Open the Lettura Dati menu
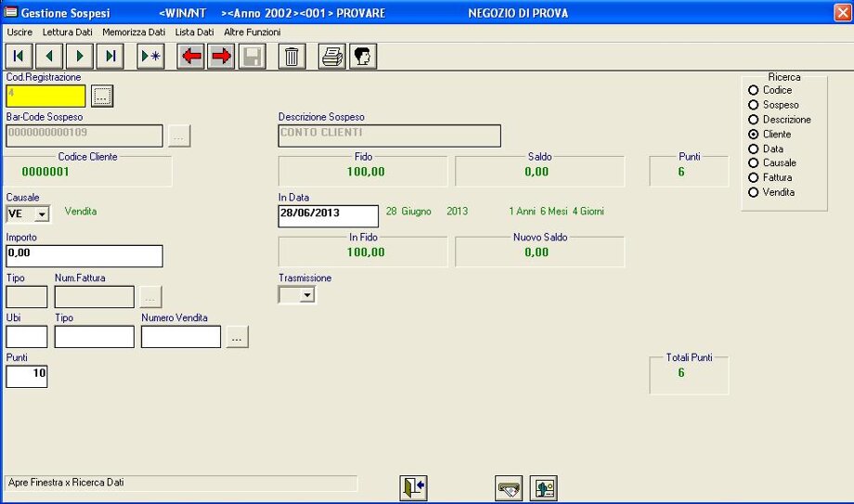 (67, 32)
